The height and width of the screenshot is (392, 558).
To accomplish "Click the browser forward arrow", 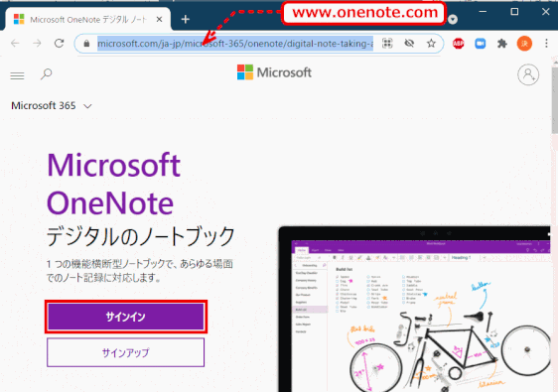I will point(37,44).
